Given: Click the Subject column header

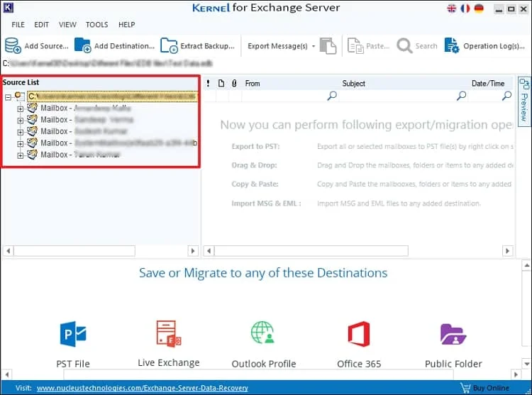Looking at the screenshot, I should point(353,84).
